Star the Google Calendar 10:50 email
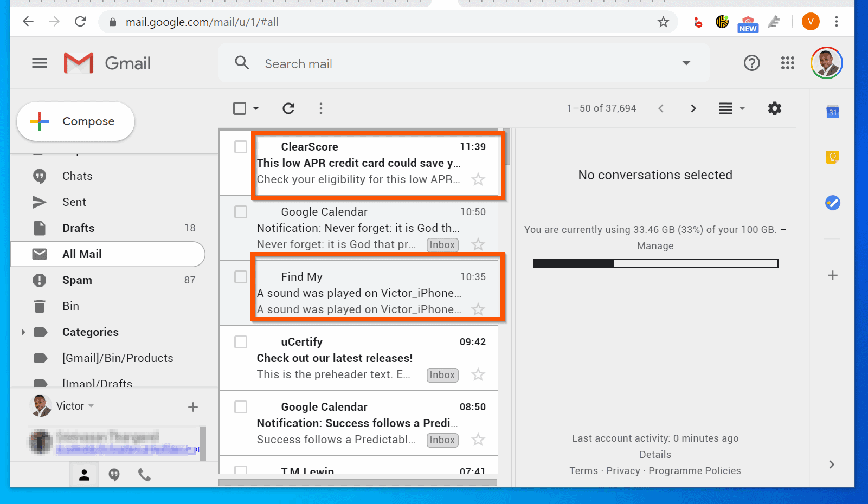868x504 pixels. point(478,244)
